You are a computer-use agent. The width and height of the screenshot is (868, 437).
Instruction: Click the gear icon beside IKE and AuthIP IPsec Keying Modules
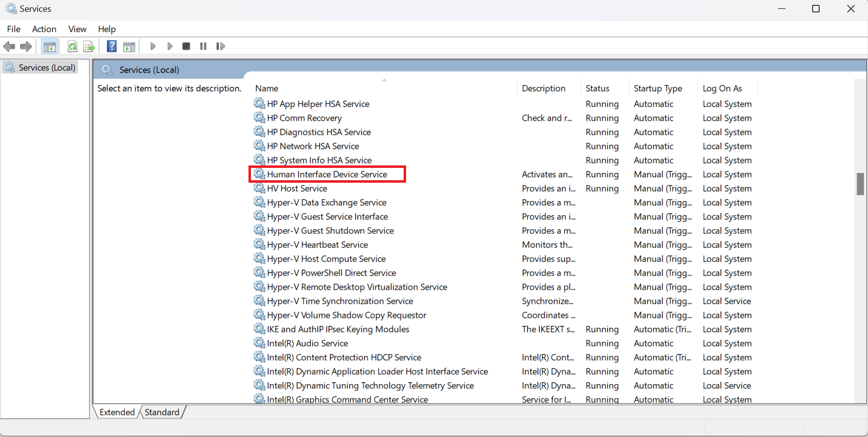coord(259,328)
